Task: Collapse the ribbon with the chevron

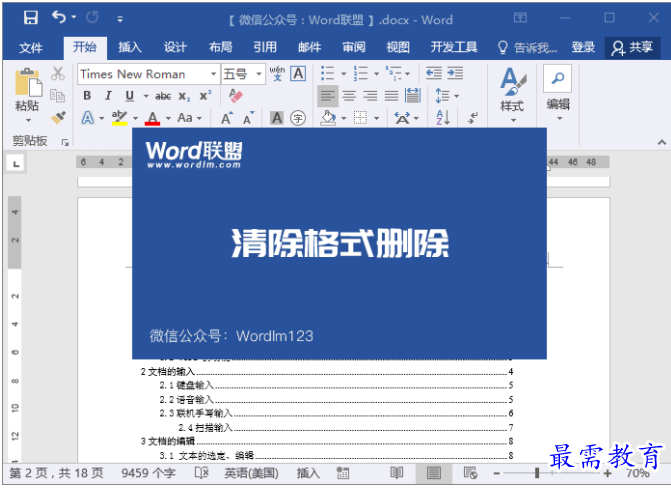Action: [x=662, y=142]
